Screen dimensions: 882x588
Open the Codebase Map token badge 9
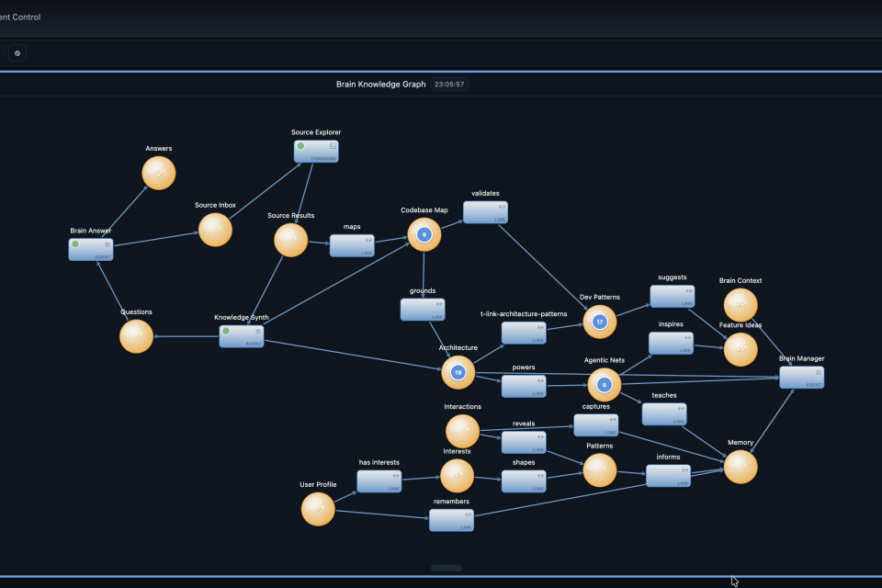pyautogui.click(x=424, y=235)
